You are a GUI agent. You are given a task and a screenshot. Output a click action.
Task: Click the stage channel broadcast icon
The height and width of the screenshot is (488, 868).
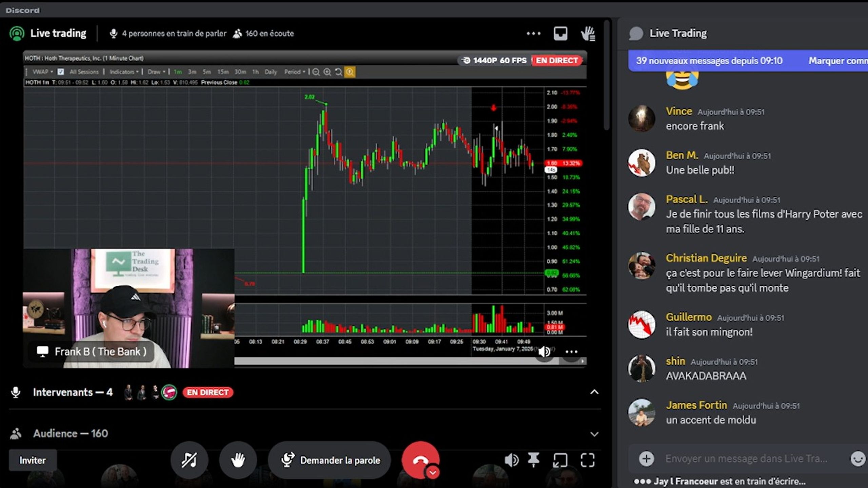[x=17, y=34]
